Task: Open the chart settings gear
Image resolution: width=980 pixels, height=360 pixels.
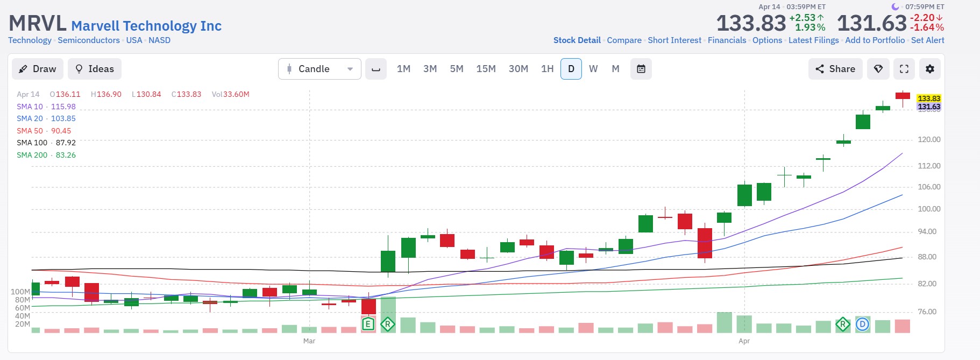Action: pyautogui.click(x=929, y=69)
